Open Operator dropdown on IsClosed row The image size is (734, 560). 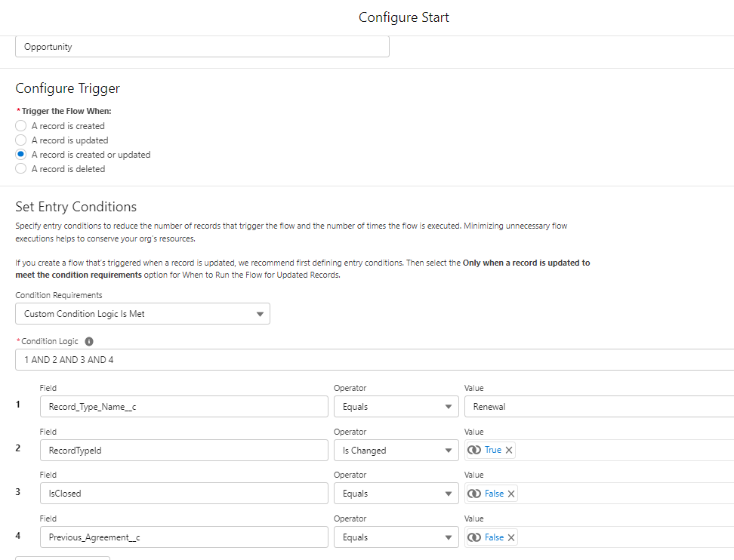point(396,494)
